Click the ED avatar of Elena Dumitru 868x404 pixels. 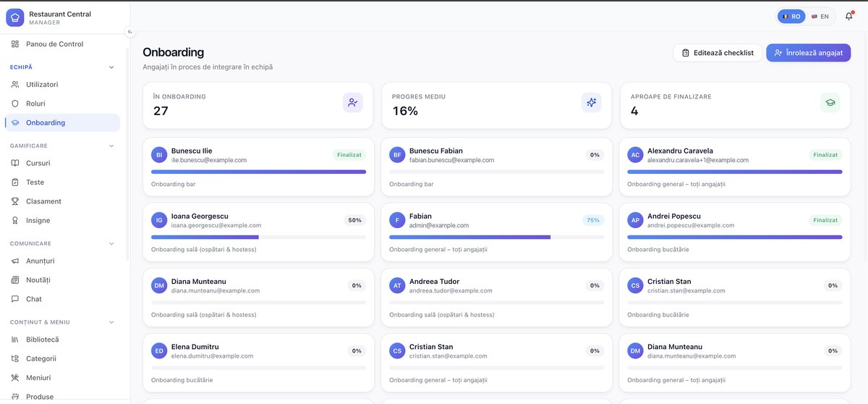tap(159, 350)
